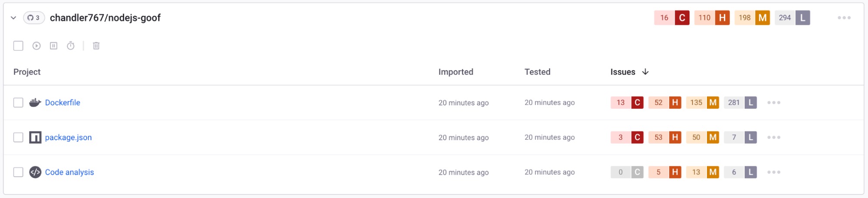Check the package.json row checkbox

point(18,138)
